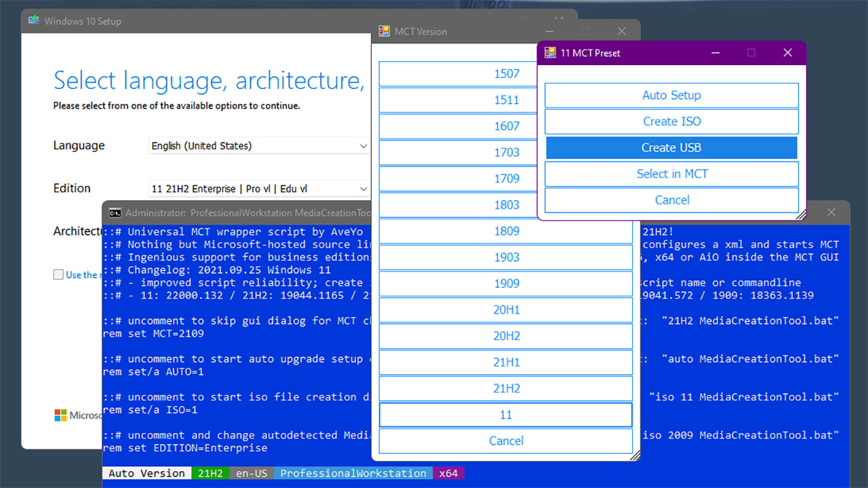
Task: Close the MCT Version window
Action: click(622, 31)
